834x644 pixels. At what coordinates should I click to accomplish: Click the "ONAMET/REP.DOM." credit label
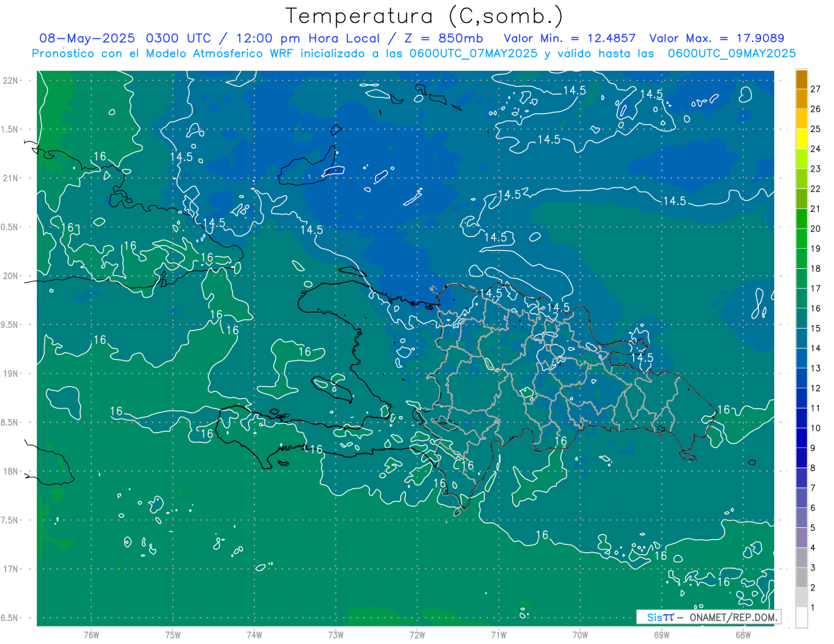734,617
